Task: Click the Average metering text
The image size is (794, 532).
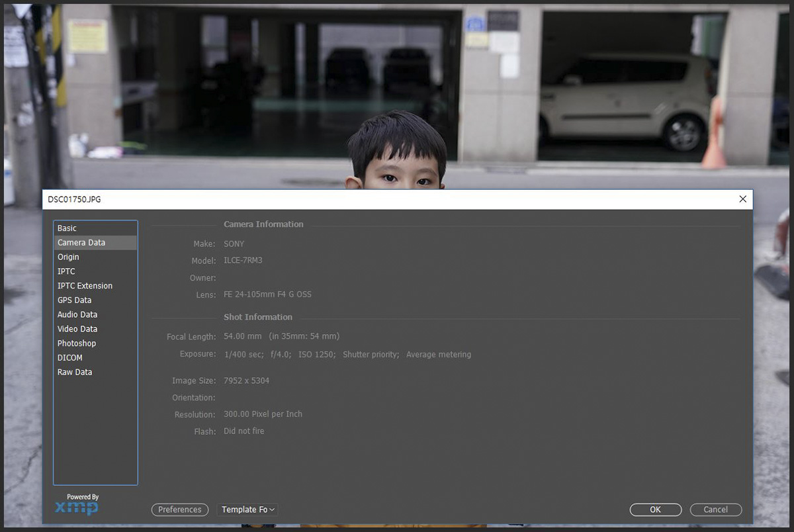Action: (439, 355)
